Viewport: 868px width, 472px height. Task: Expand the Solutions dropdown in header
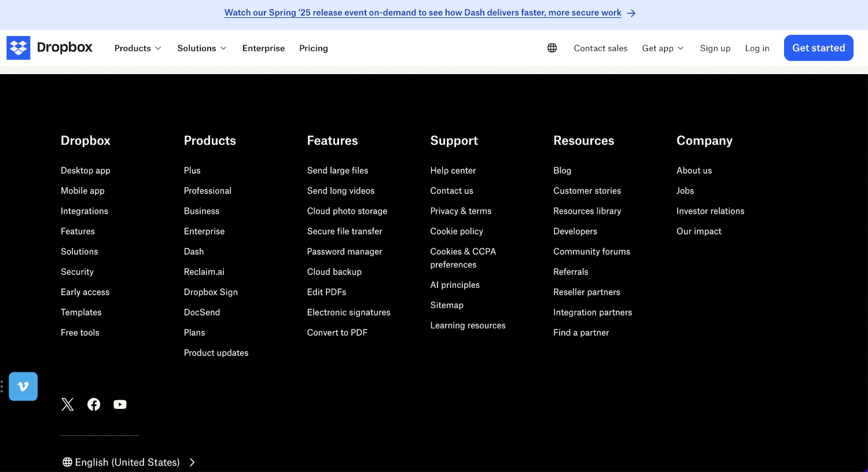click(202, 48)
